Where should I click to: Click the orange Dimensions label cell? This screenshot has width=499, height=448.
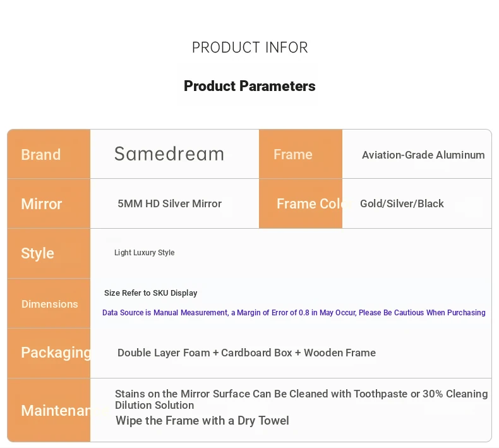click(49, 303)
